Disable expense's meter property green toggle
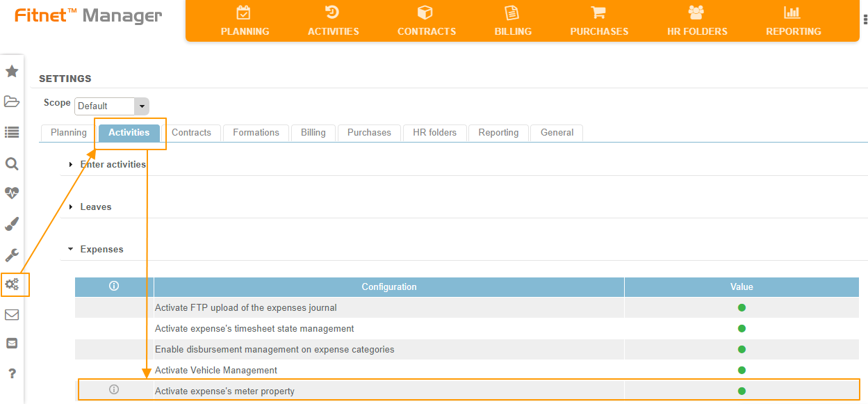 tap(742, 391)
